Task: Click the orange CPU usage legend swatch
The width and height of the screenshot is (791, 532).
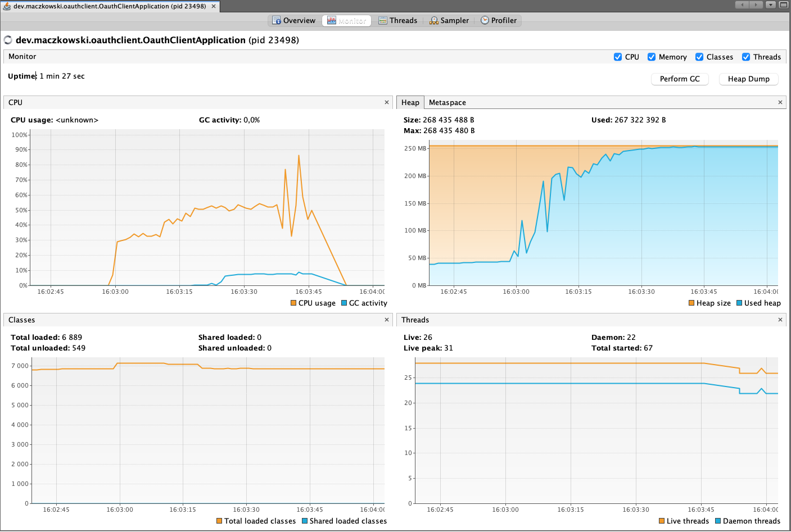Action: tap(293, 303)
